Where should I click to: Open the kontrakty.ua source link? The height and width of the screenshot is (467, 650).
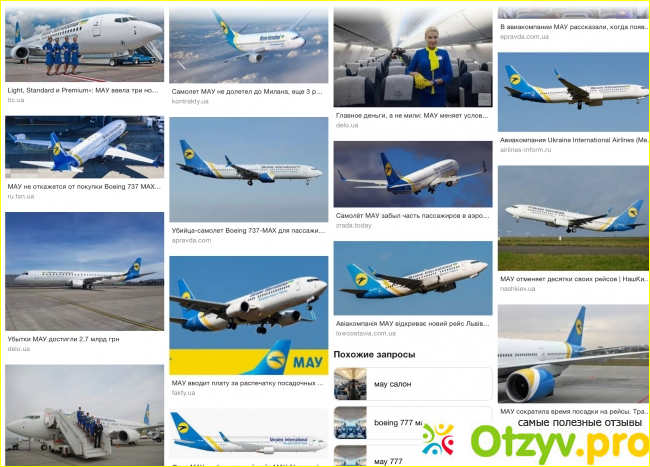190,102
